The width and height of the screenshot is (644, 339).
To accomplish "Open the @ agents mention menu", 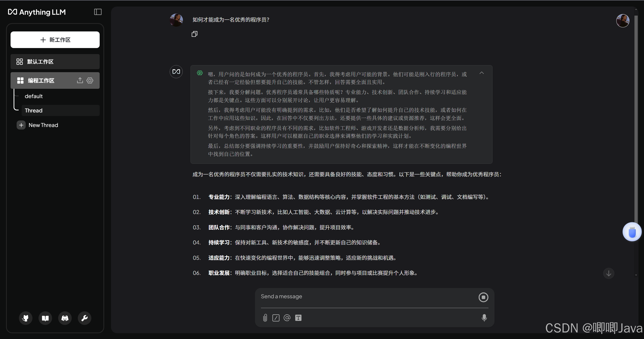I will pos(287,318).
